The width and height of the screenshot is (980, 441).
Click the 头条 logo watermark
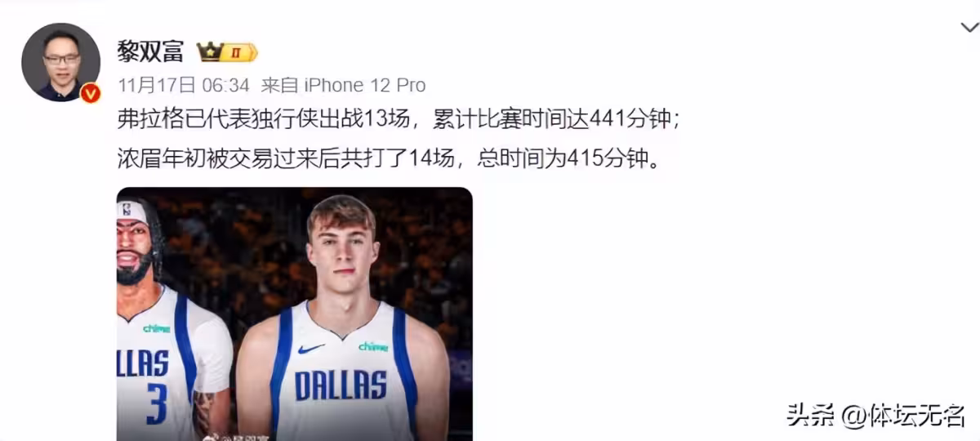point(812,416)
